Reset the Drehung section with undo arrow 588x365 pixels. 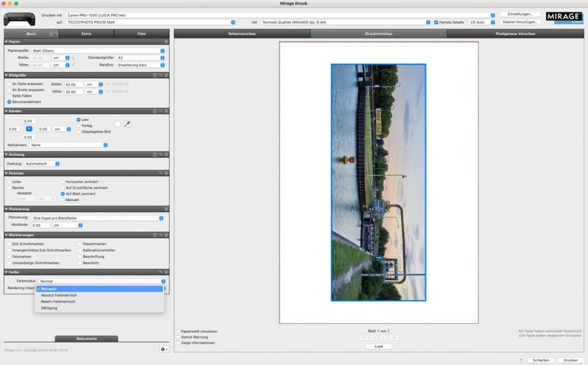pos(161,155)
